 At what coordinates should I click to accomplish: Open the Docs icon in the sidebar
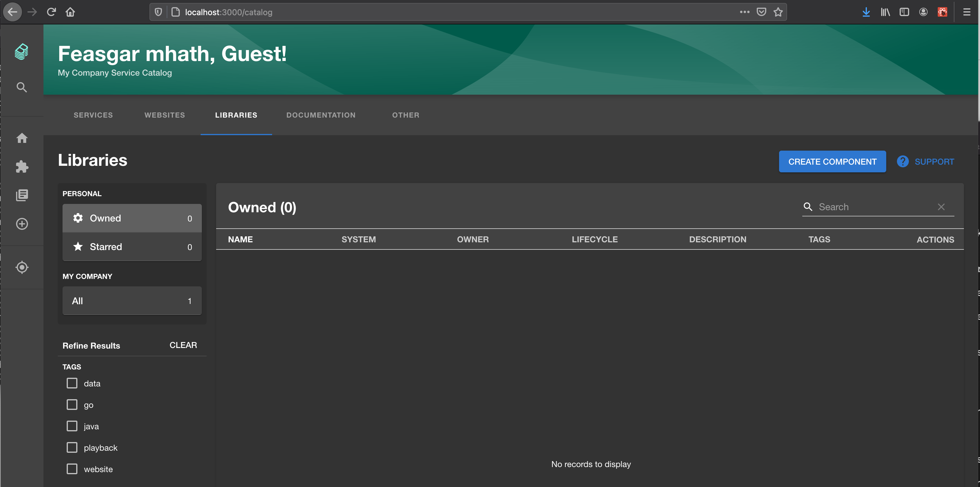(x=22, y=195)
